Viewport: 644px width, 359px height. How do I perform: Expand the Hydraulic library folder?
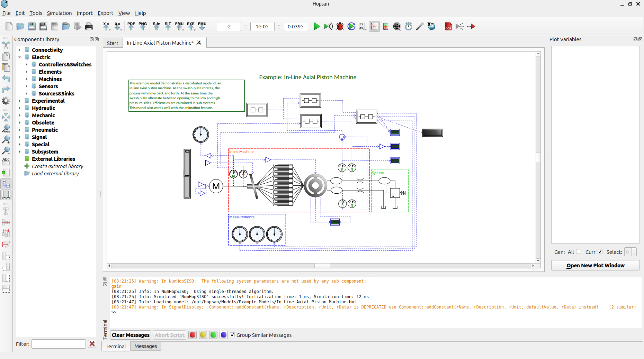click(20, 108)
